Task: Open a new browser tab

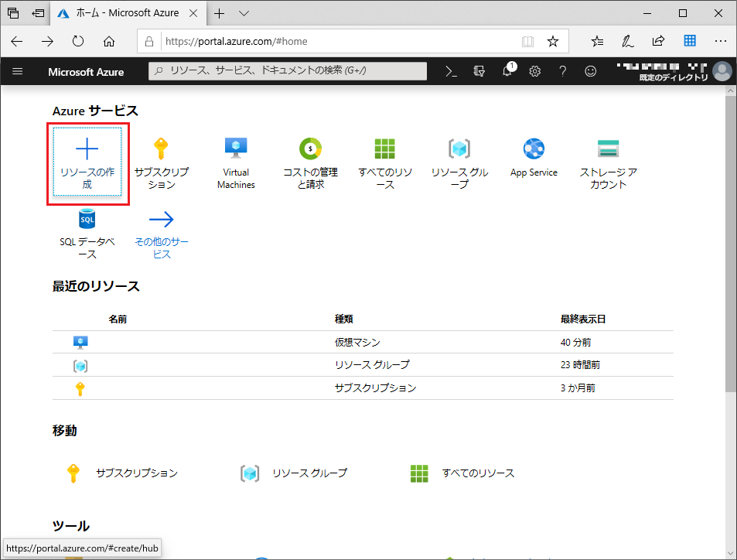Action: click(x=219, y=13)
